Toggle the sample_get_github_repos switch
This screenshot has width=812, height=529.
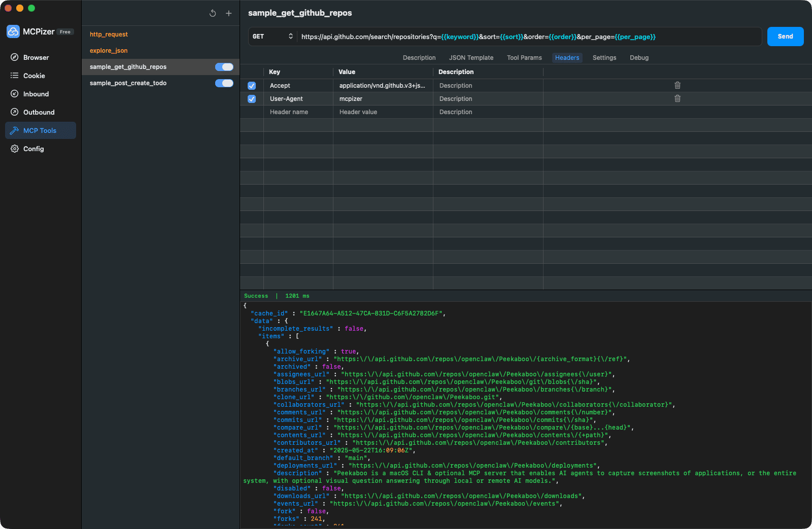click(x=224, y=67)
